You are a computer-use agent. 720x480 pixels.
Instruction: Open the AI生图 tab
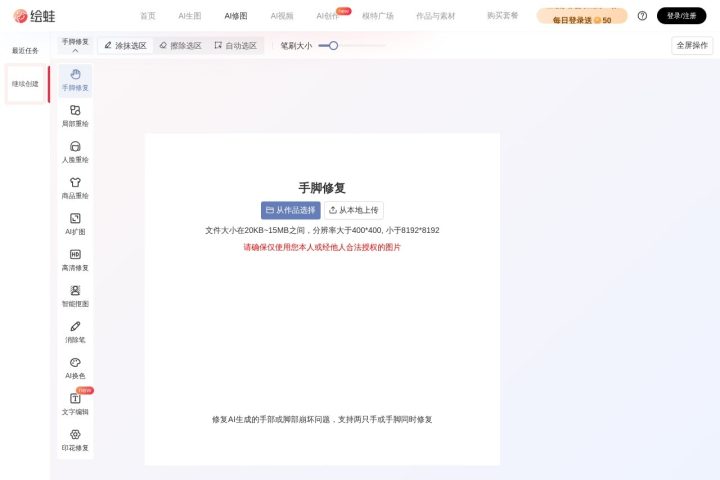point(190,16)
